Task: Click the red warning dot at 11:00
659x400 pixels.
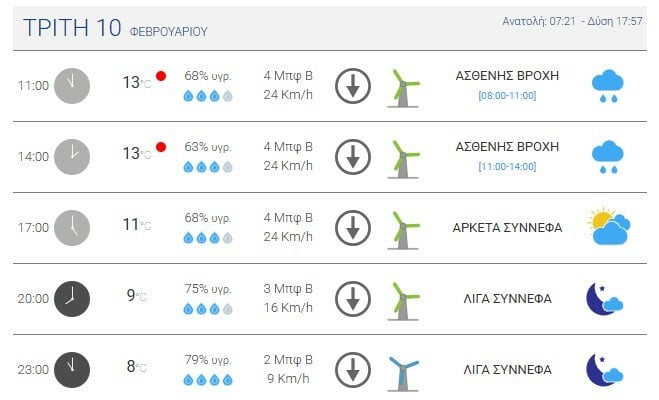Action: point(161,76)
